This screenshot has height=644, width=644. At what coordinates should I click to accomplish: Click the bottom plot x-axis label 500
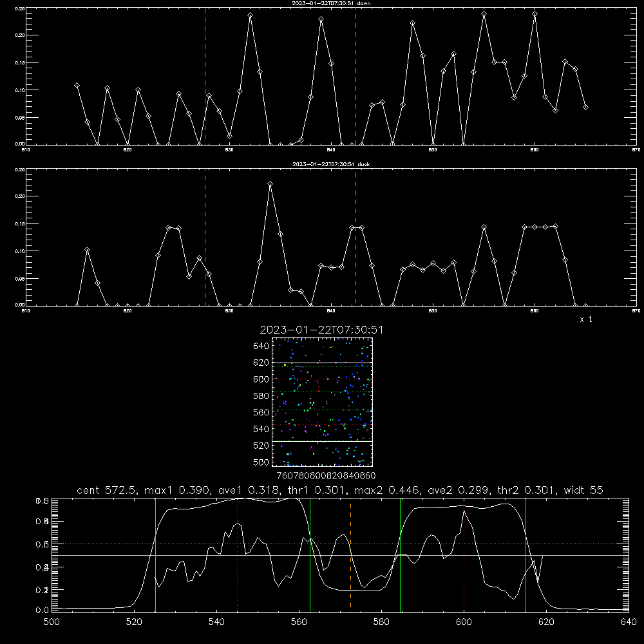(x=52, y=621)
